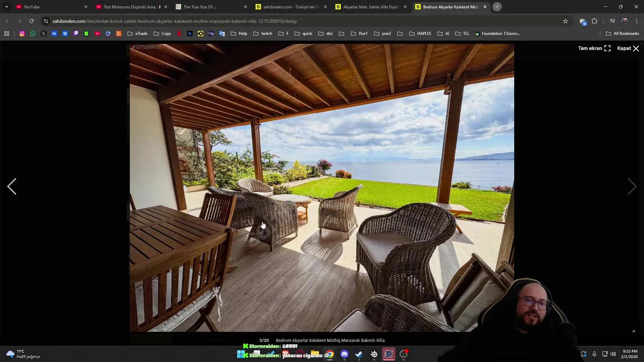The width and height of the screenshot is (644, 362).
Task: Open the Foundation 1.Sezon bookmark
Action: pyautogui.click(x=497, y=34)
